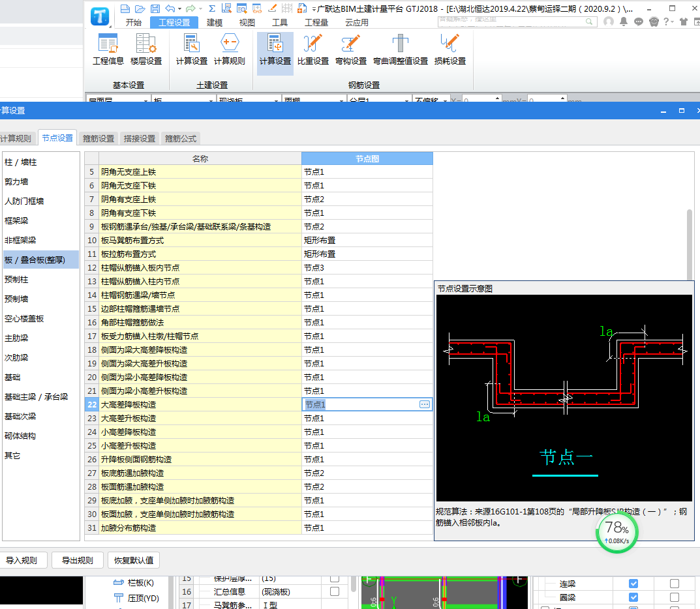Switch to 视图 ribbon tab

247,22
